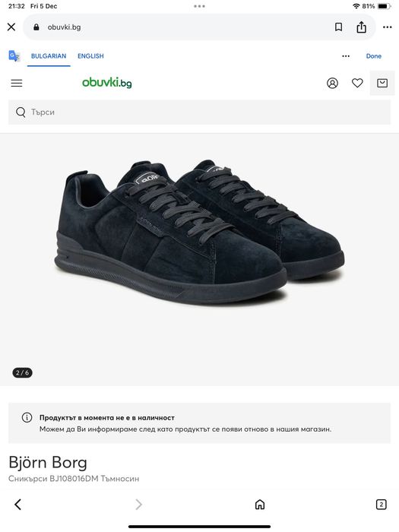Switch translation to ENGLISH tab
The height and width of the screenshot is (532, 399).
tap(90, 56)
